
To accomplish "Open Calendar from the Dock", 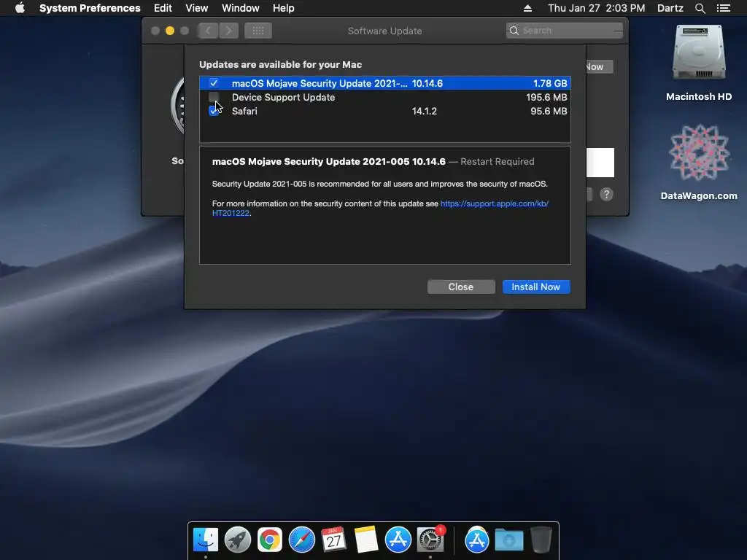I will click(333, 540).
